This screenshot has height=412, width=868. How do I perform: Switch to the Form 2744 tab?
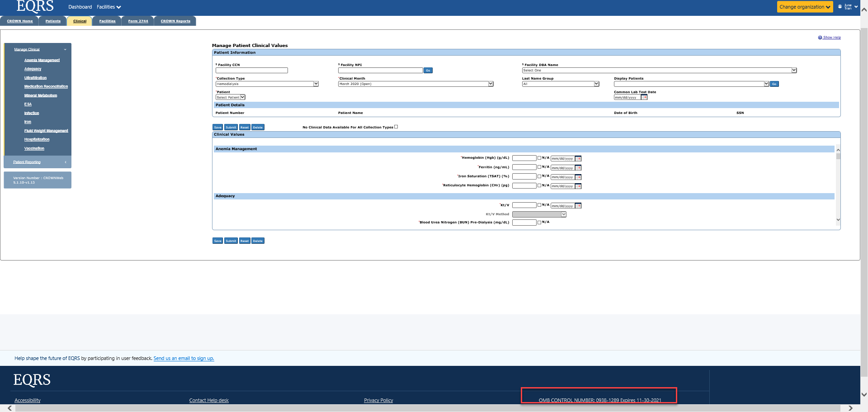pyautogui.click(x=138, y=21)
